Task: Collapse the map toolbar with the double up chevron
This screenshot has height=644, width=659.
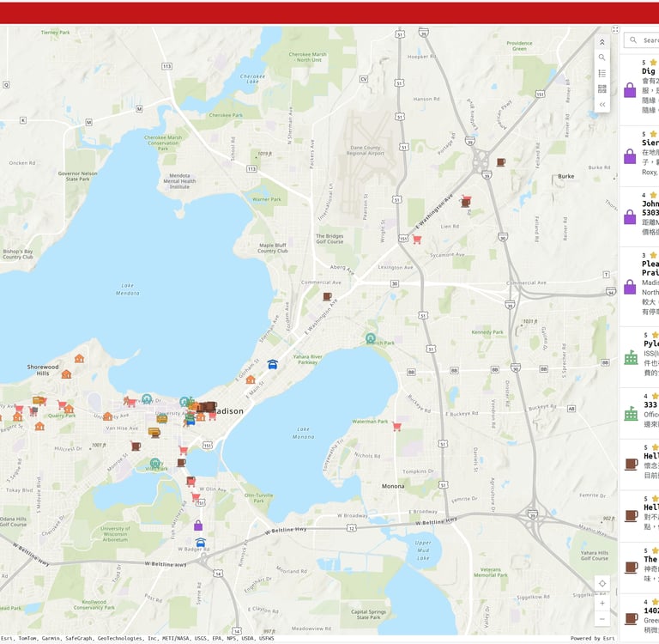Action: pos(602,42)
